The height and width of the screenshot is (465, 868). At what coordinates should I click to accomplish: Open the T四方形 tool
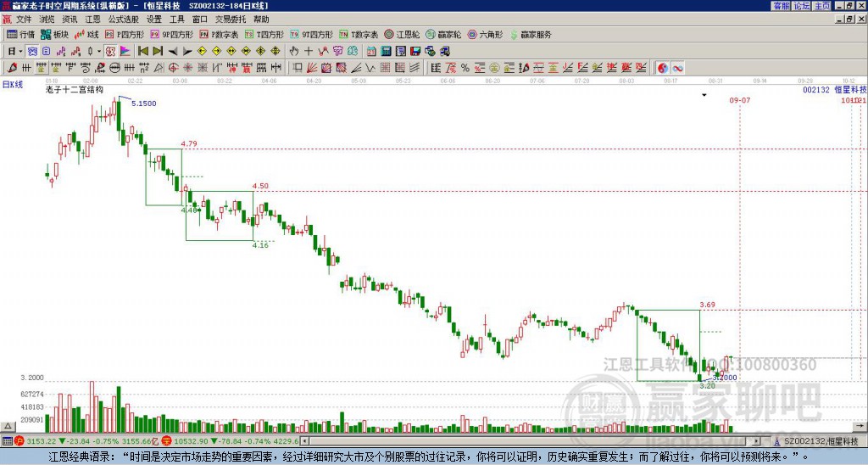pyautogui.click(x=264, y=34)
